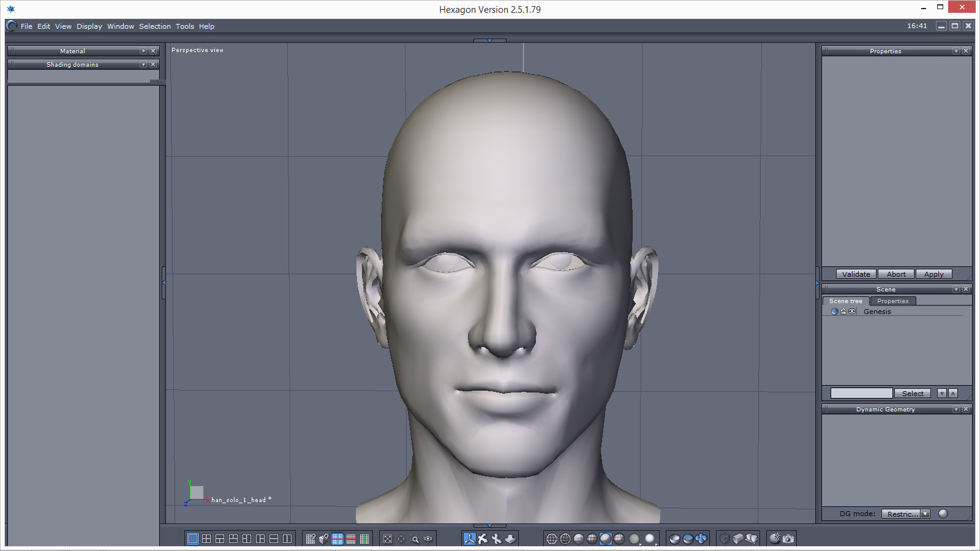Switch to the Scene panel Properties tab
Image resolution: width=980 pixels, height=551 pixels.
893,301
